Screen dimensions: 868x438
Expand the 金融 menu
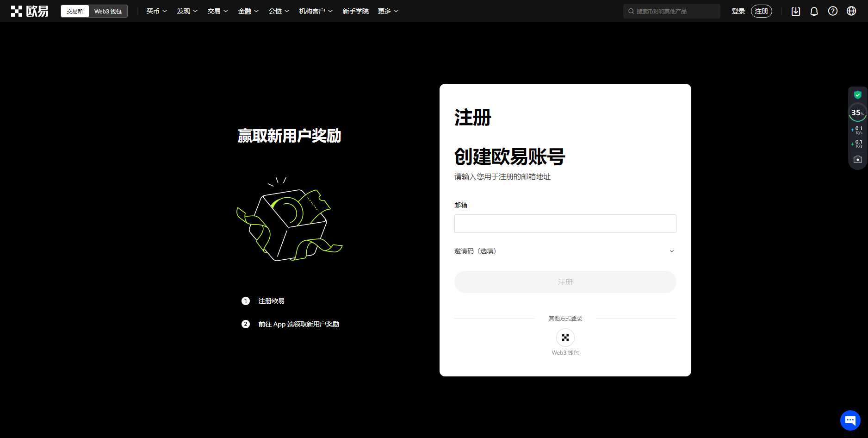pos(248,11)
